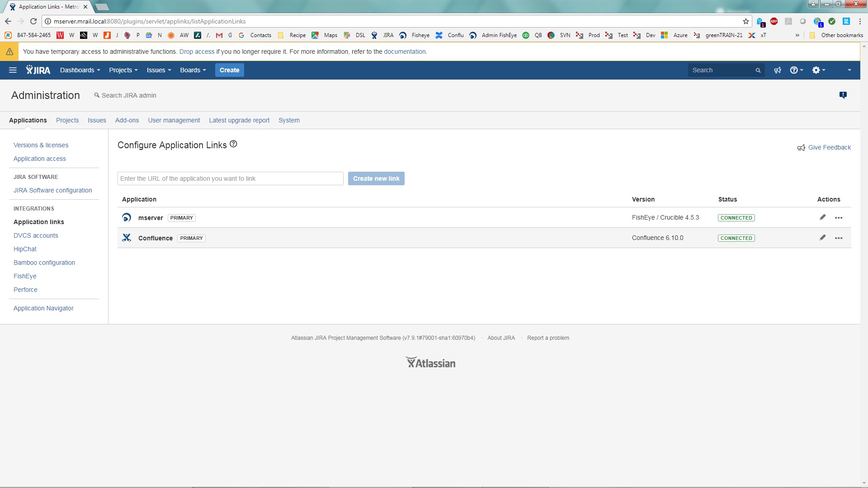Edit the Confluence application link
This screenshot has width=868, height=488.
click(x=822, y=238)
